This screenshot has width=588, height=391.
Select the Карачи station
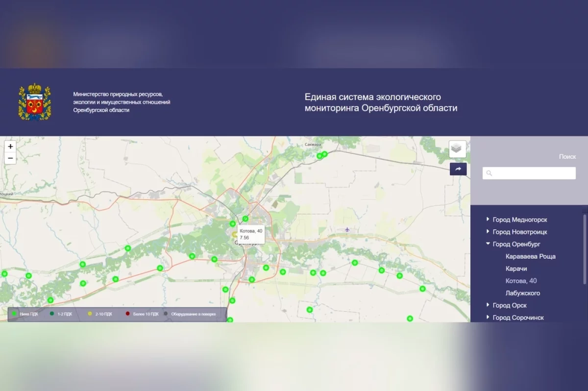click(516, 269)
